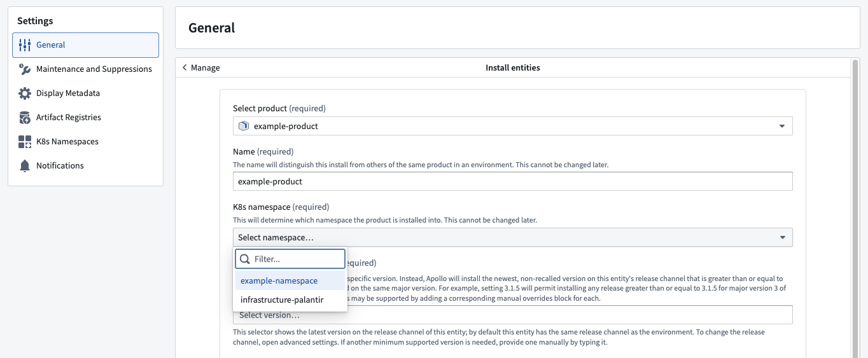Click the back chevron beside Manage
Image resolution: width=868 pixels, height=358 pixels.
(x=185, y=67)
